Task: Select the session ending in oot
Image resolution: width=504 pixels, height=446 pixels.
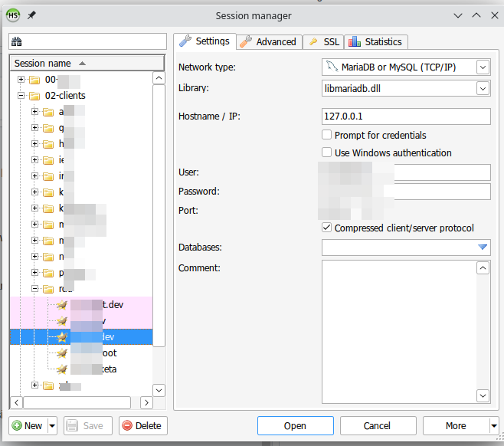Action: coord(81,353)
